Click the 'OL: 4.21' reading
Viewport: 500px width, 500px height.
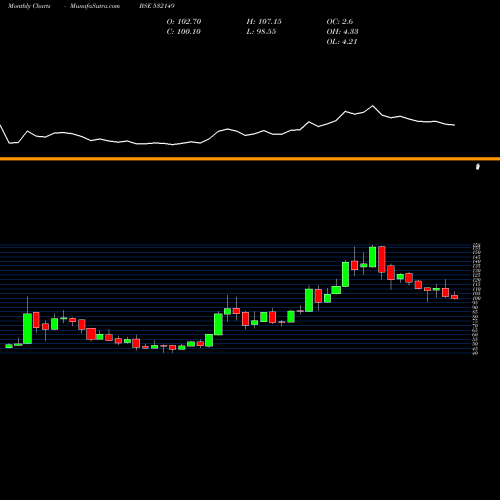[342, 42]
